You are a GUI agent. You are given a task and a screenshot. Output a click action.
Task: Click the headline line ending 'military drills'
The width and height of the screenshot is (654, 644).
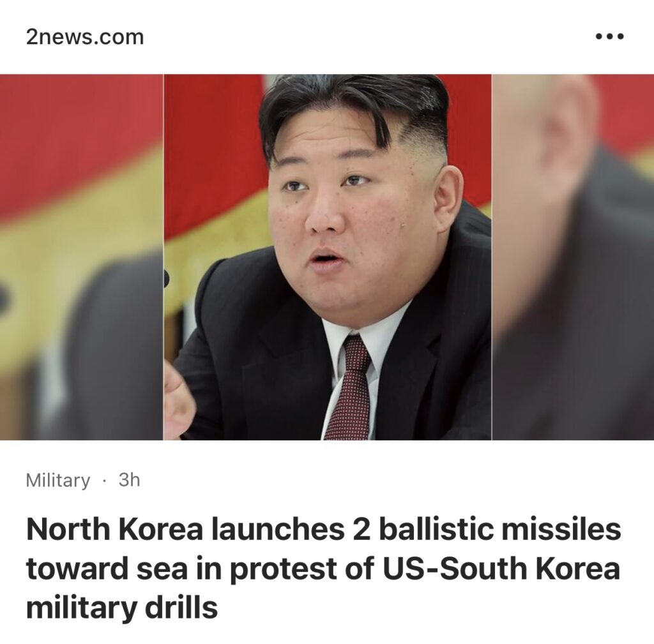pos(122,608)
